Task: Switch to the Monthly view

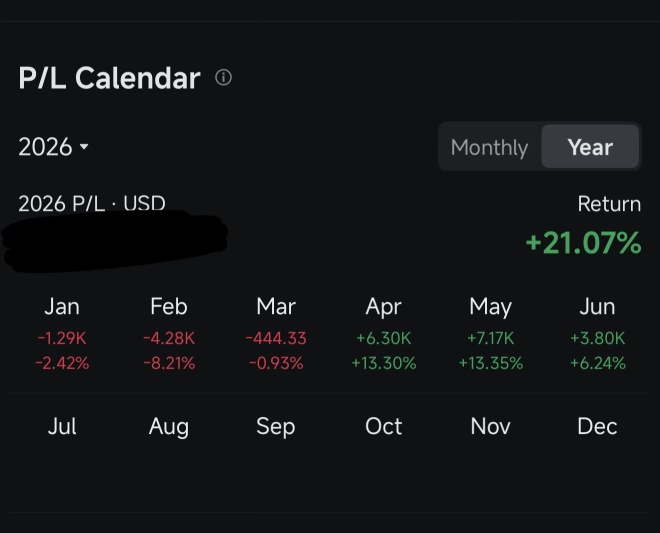Action: (x=489, y=147)
